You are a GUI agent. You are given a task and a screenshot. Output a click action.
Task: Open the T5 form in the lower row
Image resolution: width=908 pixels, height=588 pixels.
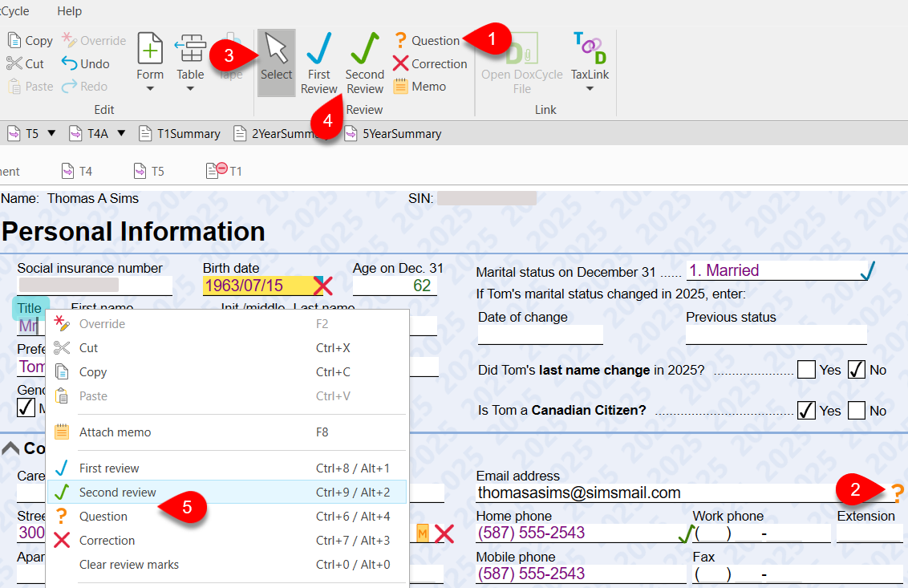(x=149, y=171)
